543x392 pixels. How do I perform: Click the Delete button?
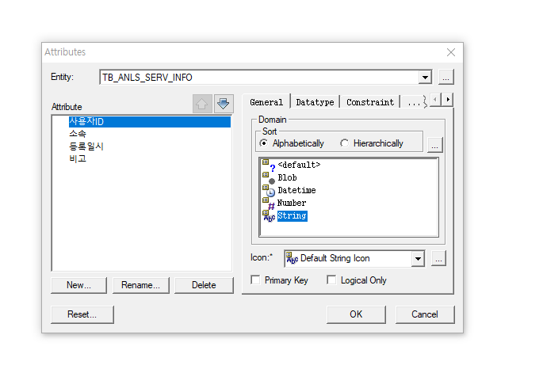[204, 285]
